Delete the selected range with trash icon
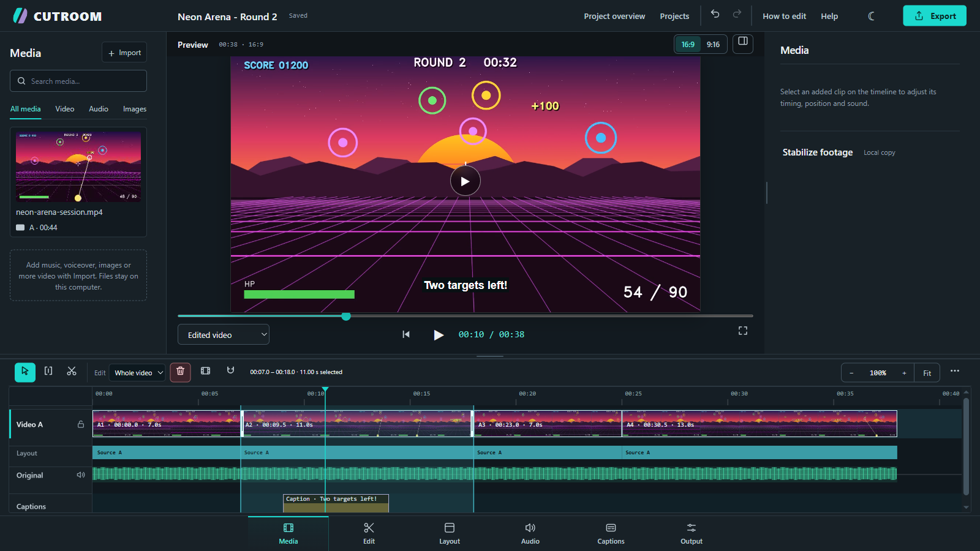 tap(180, 372)
